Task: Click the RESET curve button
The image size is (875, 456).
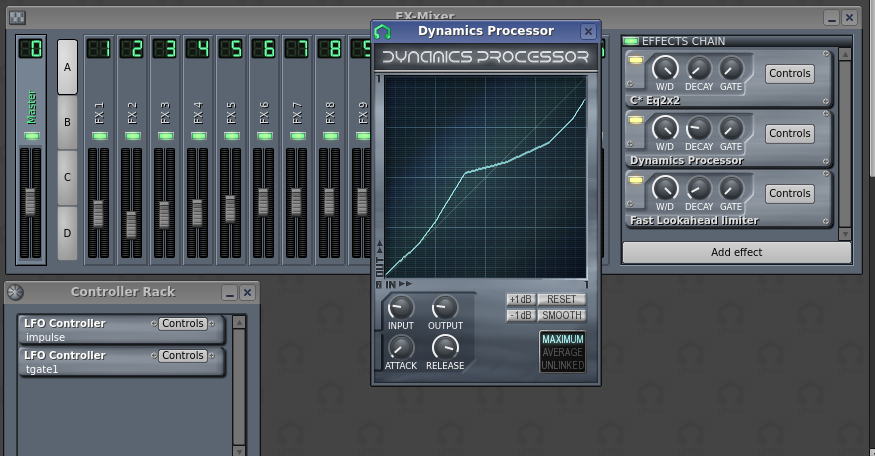Action: point(561,299)
